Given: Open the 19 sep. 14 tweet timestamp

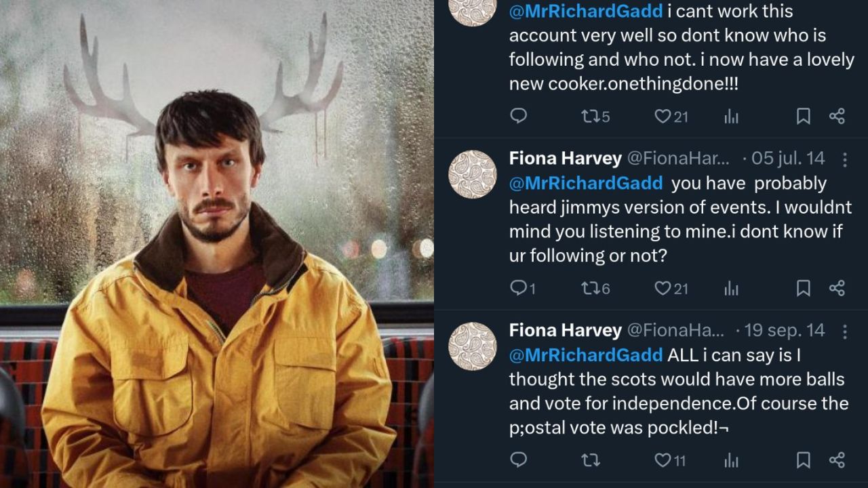Looking at the screenshot, I should coord(784,331).
